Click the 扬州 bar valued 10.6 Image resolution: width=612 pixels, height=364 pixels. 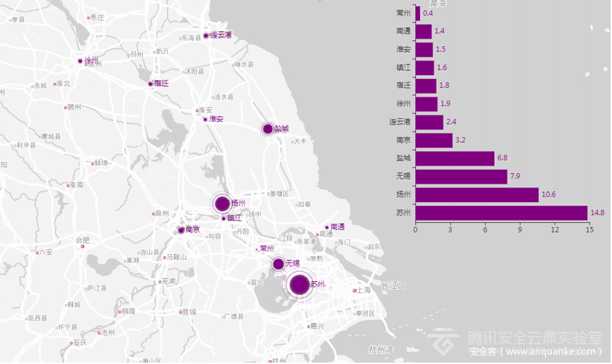tap(476, 195)
